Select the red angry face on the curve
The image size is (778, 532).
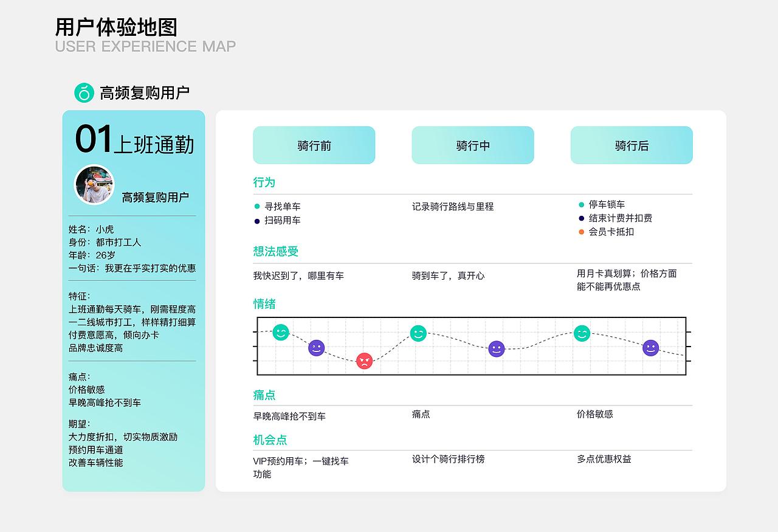coord(363,362)
